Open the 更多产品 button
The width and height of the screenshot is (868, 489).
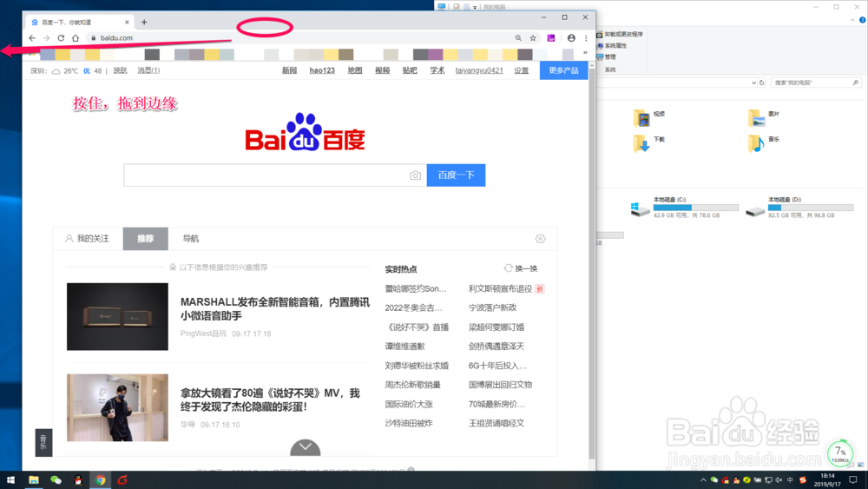click(563, 70)
